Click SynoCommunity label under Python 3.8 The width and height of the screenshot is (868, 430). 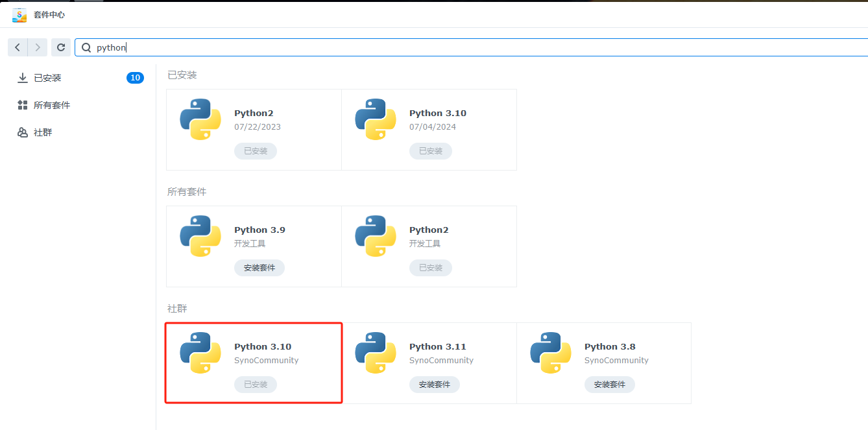(617, 361)
